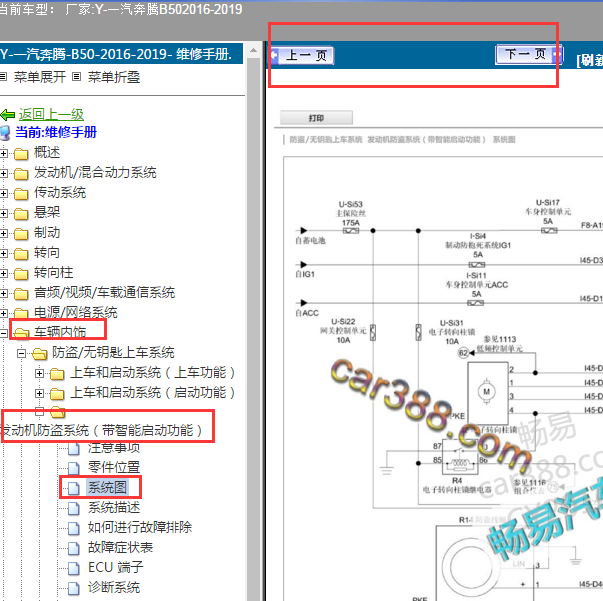Click the 制动 folder icon
Image resolution: width=603 pixels, height=601 pixels.
(22, 234)
